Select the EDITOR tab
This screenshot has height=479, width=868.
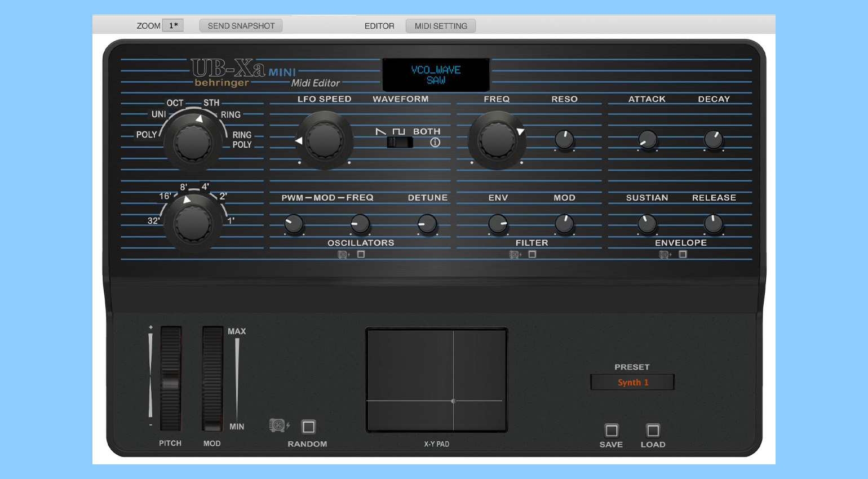379,26
